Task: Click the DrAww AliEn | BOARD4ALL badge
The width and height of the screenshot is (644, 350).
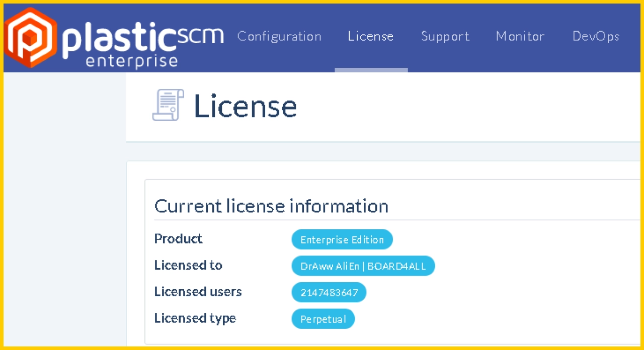Action: [363, 266]
